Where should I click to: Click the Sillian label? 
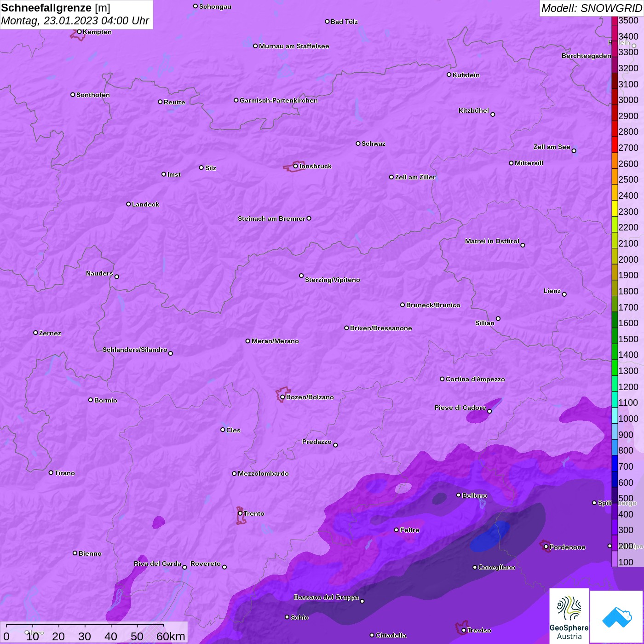click(x=485, y=323)
